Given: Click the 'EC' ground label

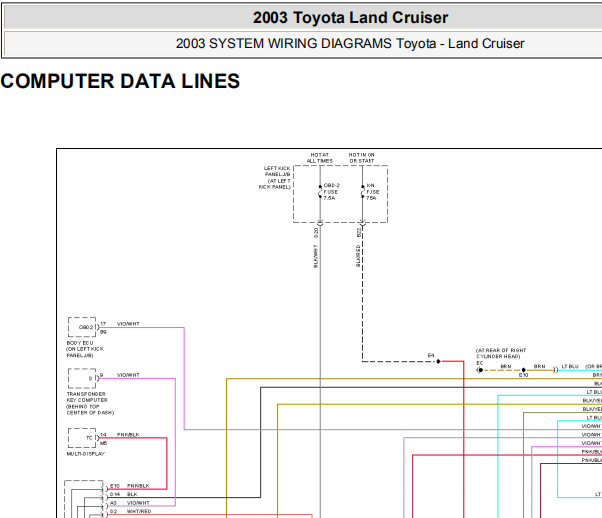Looking at the screenshot, I should pos(480,363).
